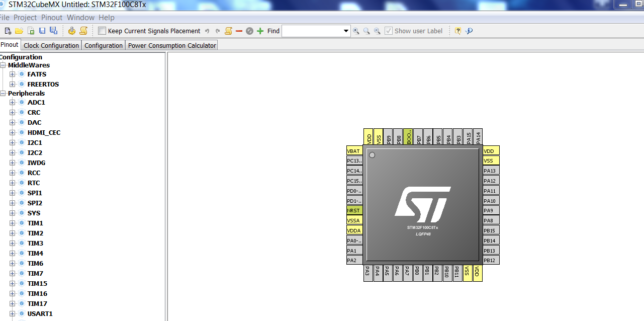Click the Redo arrow icon
The image size is (644, 321).
[218, 31]
